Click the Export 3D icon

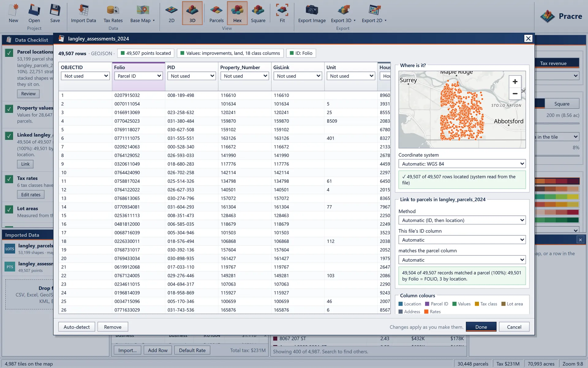coord(344,10)
